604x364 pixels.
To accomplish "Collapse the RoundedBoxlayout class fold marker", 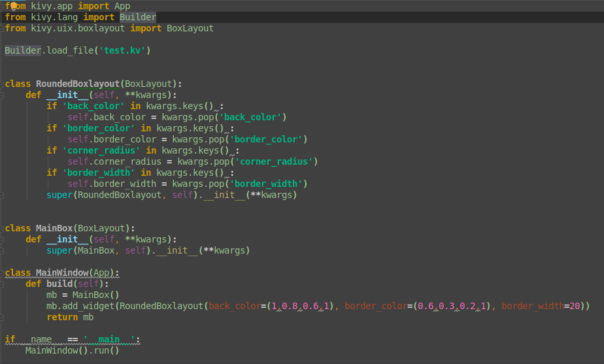I will (2, 84).
